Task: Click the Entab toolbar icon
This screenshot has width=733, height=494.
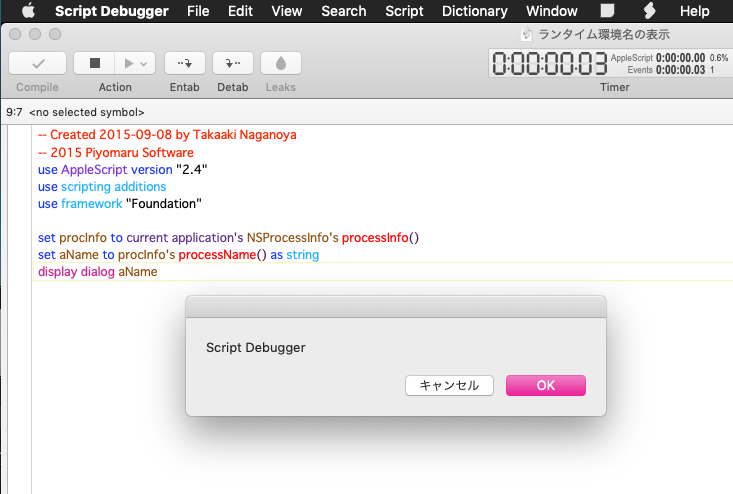Action: tap(185, 63)
